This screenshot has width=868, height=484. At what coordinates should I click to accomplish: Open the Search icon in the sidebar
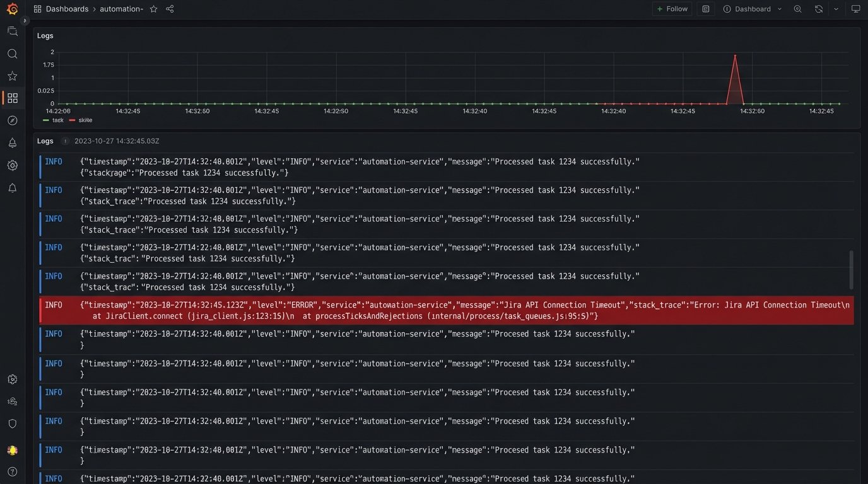[13, 54]
